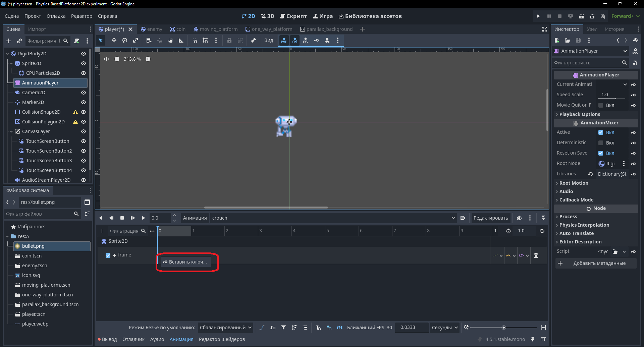
Task: Disable the Reset on Save checkbox
Action: coord(601,153)
